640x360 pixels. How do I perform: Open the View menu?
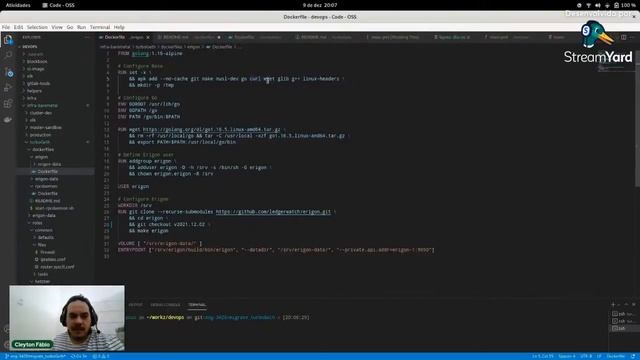point(57,27)
